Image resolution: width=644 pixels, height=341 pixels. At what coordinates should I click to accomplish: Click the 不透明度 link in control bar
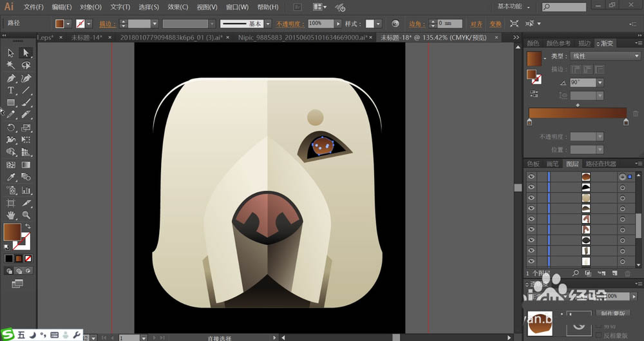(290, 24)
